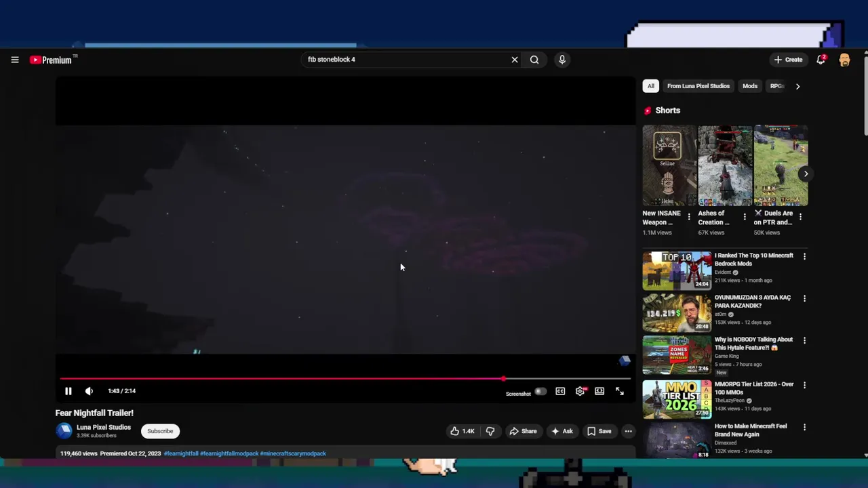This screenshot has height=488, width=868.
Task: Open the Luna Pixel Studios channel avatar
Action: (x=64, y=430)
